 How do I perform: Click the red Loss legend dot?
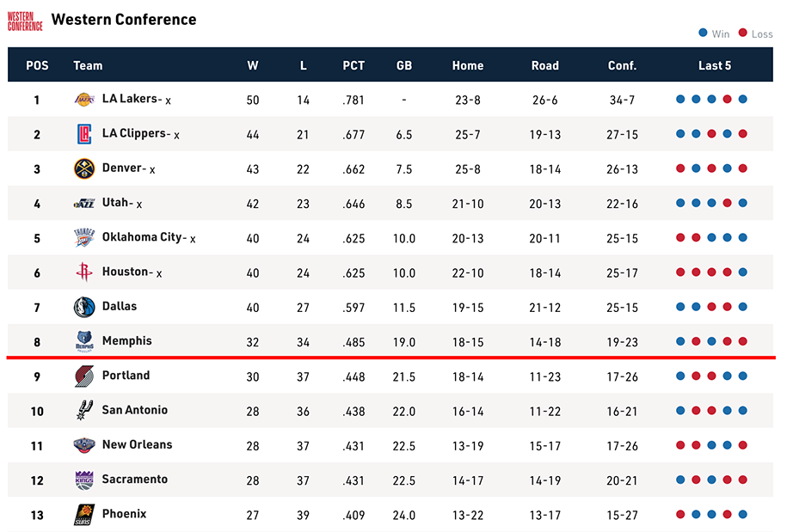click(743, 33)
